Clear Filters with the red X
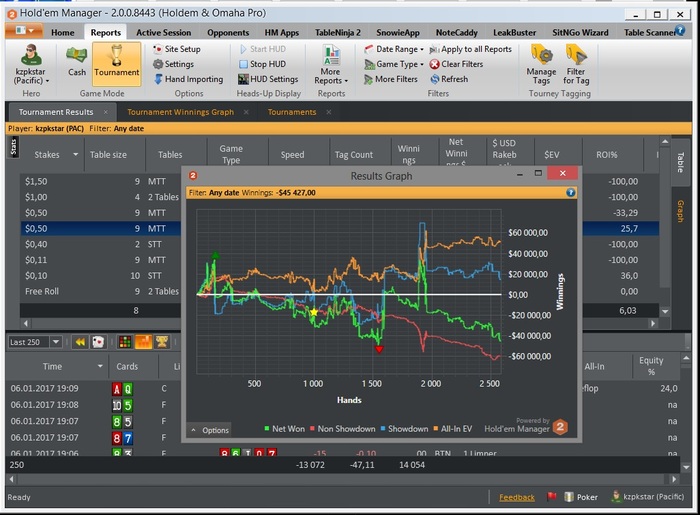 click(x=456, y=64)
